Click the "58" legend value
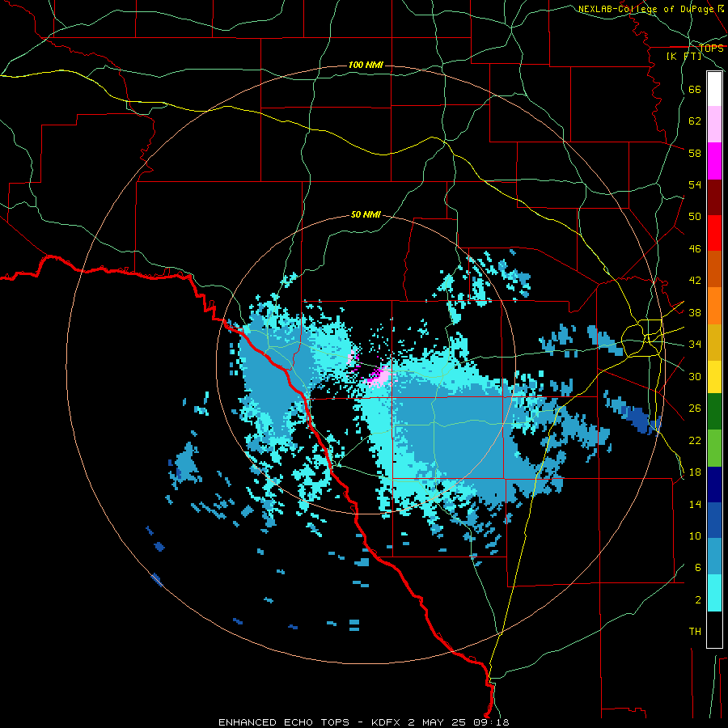 coord(695,153)
